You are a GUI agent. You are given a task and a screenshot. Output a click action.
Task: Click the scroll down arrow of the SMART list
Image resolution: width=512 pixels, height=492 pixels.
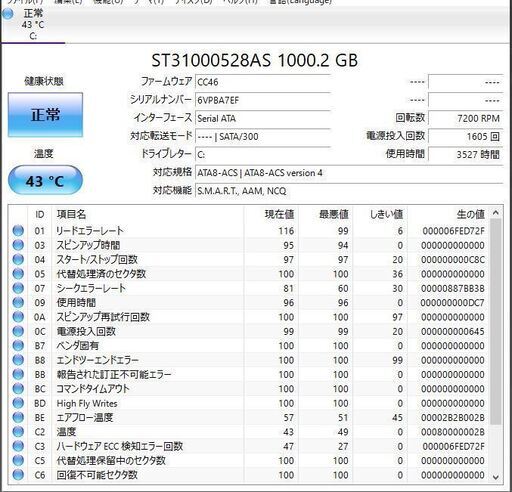[496, 477]
